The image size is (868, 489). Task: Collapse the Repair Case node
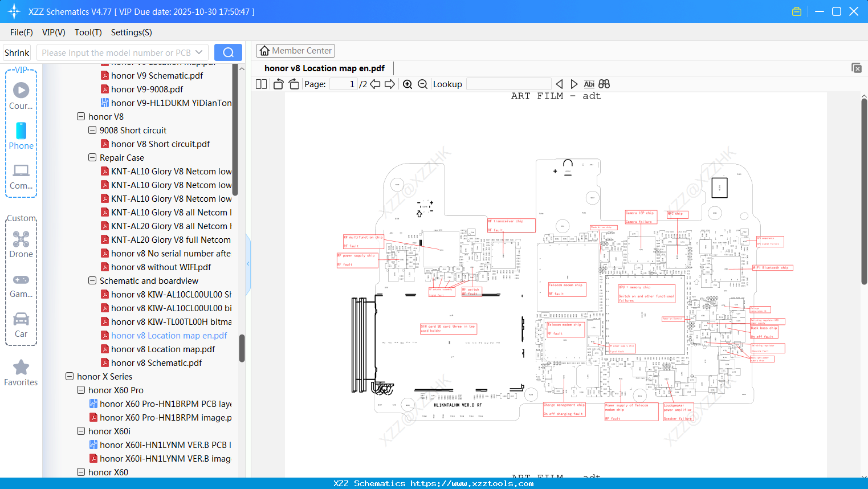point(92,157)
